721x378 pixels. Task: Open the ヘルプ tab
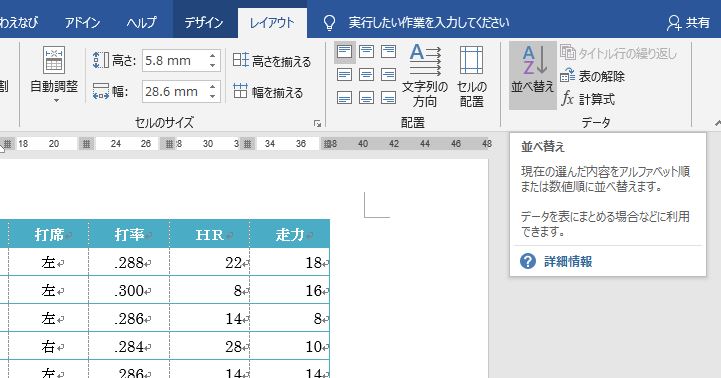(142, 23)
